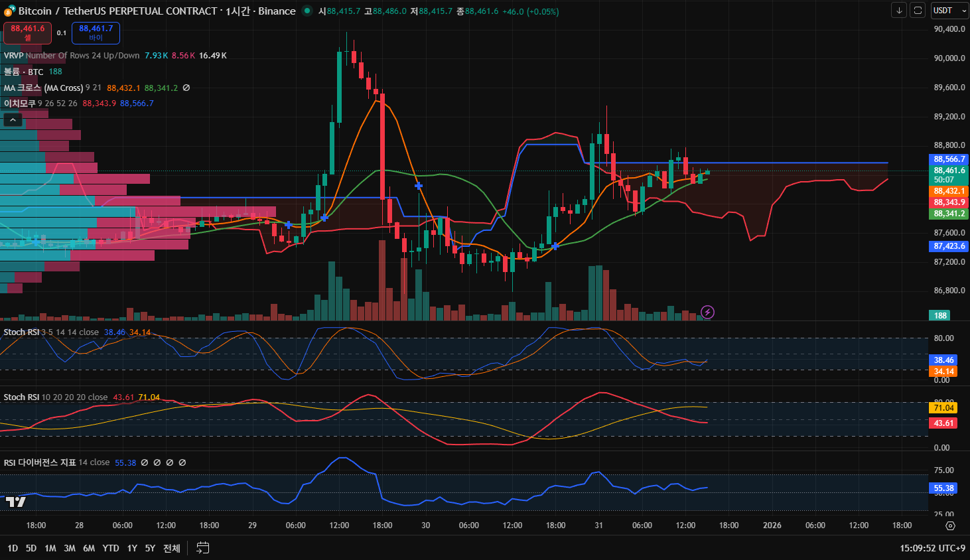
Task: Select the 1D date range
Action: (x=13, y=548)
